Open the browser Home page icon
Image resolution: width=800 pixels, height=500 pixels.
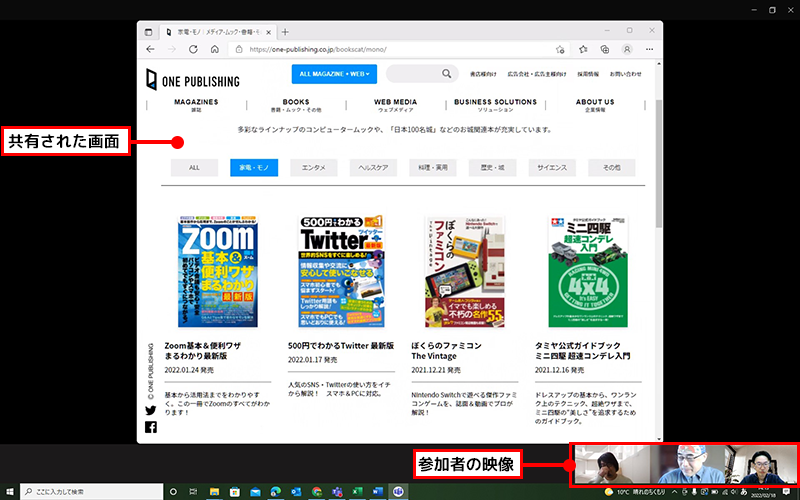[215, 49]
